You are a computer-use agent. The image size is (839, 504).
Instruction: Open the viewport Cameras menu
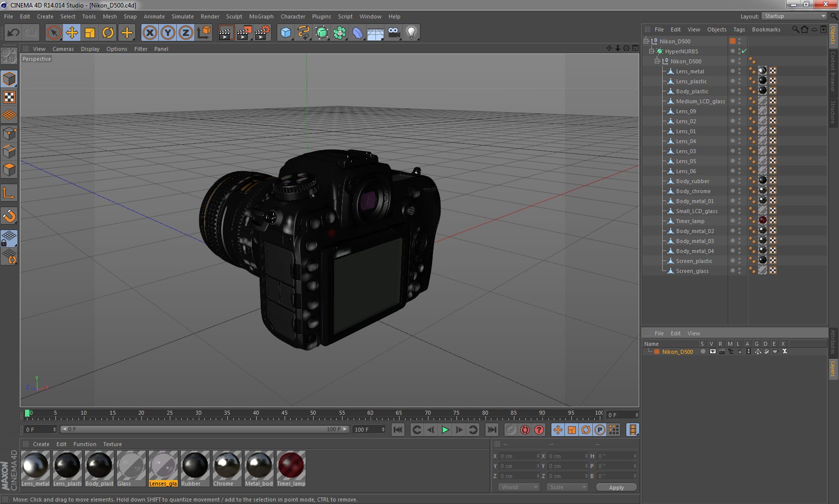pyautogui.click(x=63, y=49)
